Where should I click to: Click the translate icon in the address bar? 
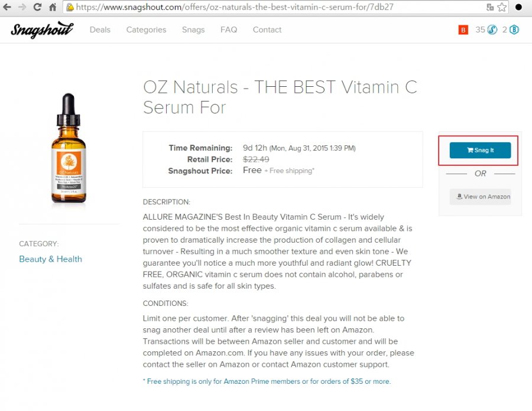tap(490, 7)
